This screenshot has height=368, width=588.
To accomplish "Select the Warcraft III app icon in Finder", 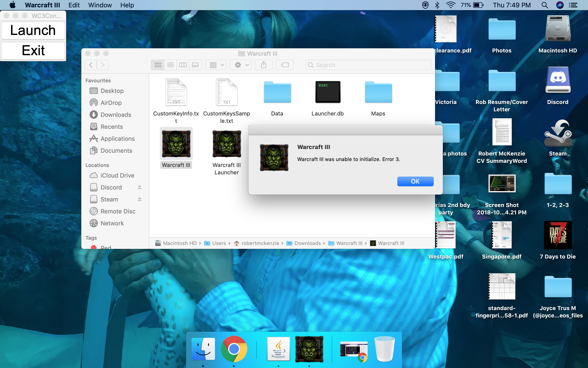I will [176, 144].
